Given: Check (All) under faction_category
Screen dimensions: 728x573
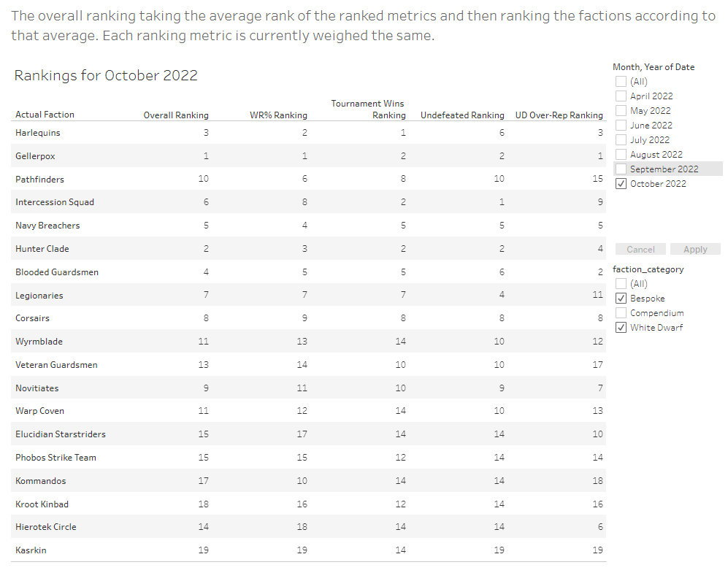Looking at the screenshot, I should [621, 284].
